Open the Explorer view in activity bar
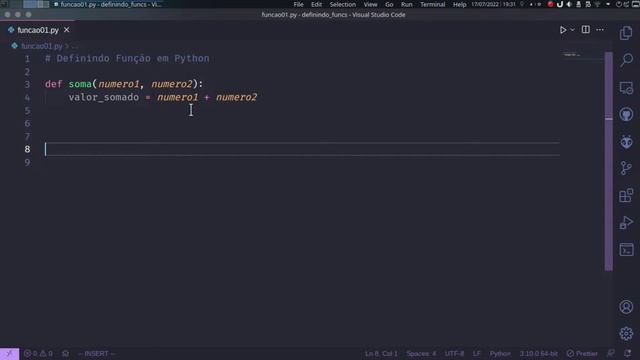 click(x=626, y=33)
